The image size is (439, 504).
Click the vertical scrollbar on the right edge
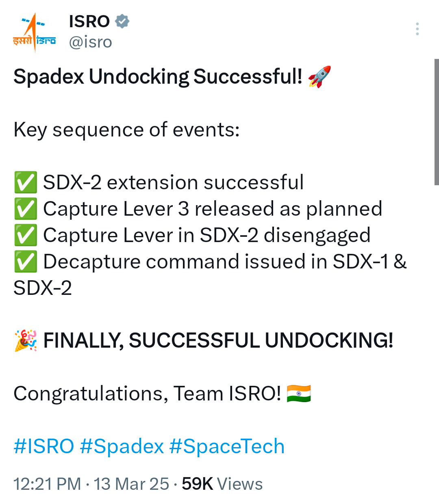coord(437,122)
